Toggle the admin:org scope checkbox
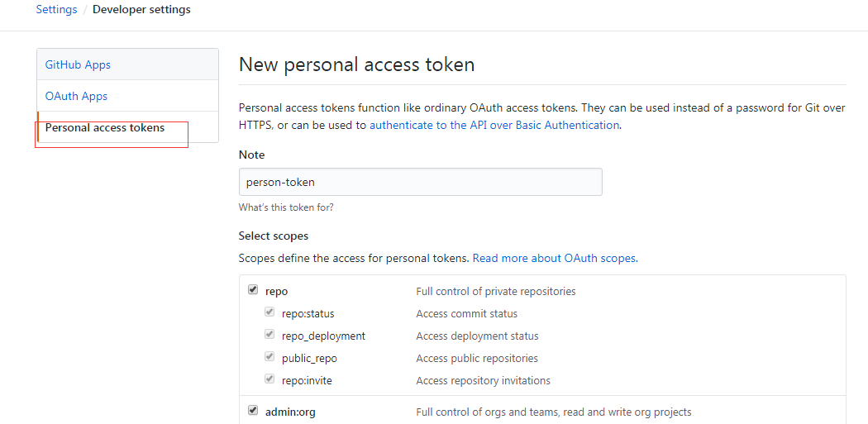The height and width of the screenshot is (424, 868). click(x=253, y=411)
